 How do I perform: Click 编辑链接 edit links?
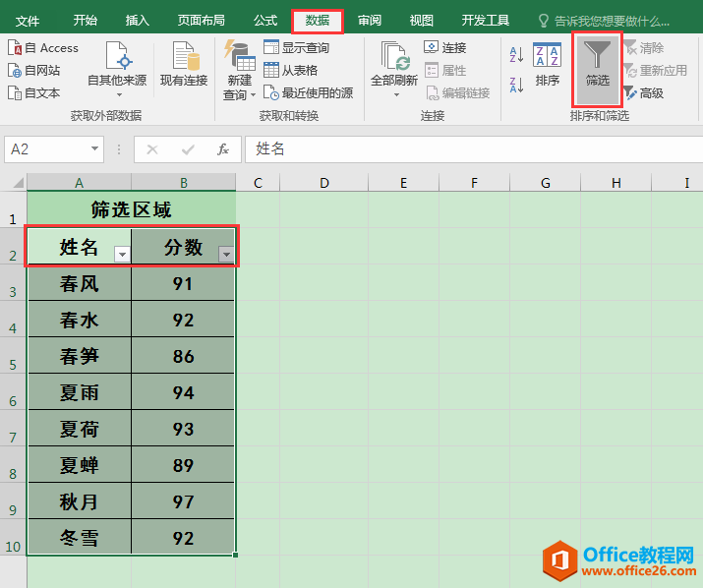click(457, 92)
